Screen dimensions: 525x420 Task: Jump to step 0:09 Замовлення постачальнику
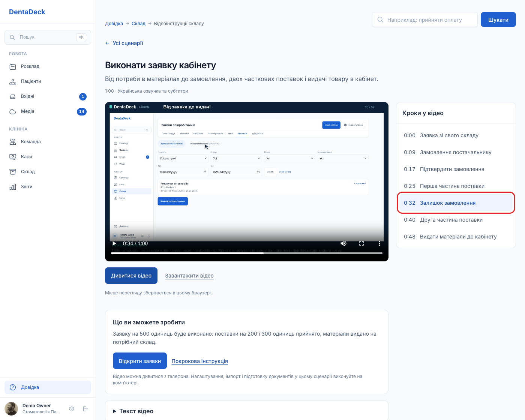(x=456, y=152)
